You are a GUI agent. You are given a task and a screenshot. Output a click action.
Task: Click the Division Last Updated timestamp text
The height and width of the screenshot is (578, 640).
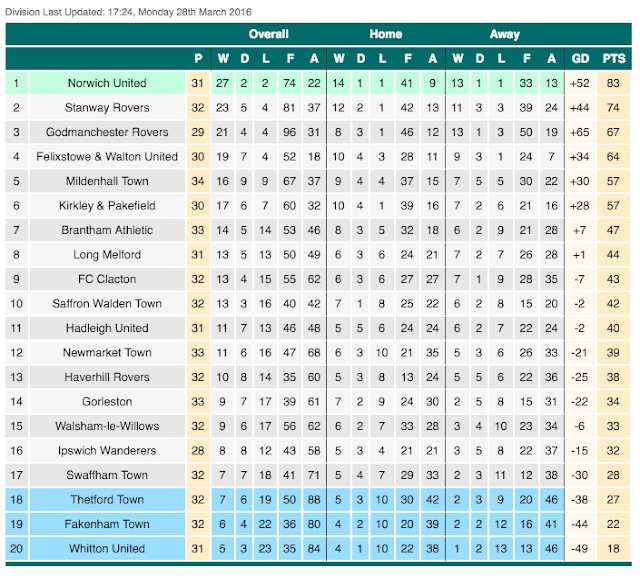coord(128,12)
